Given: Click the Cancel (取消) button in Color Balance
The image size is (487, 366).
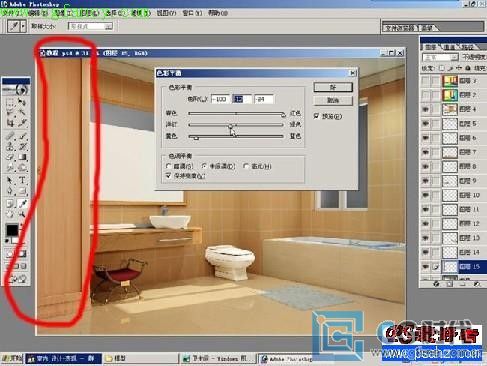Looking at the screenshot, I should click(x=333, y=100).
